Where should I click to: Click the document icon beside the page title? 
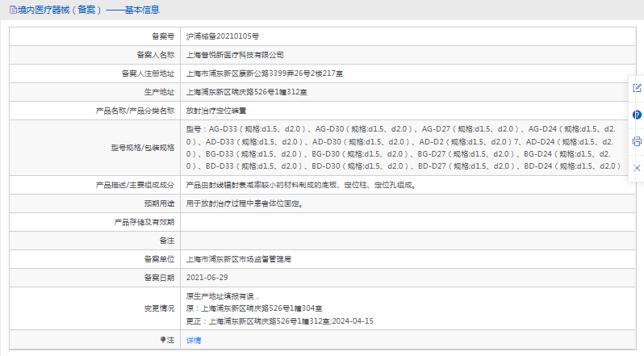[13, 10]
